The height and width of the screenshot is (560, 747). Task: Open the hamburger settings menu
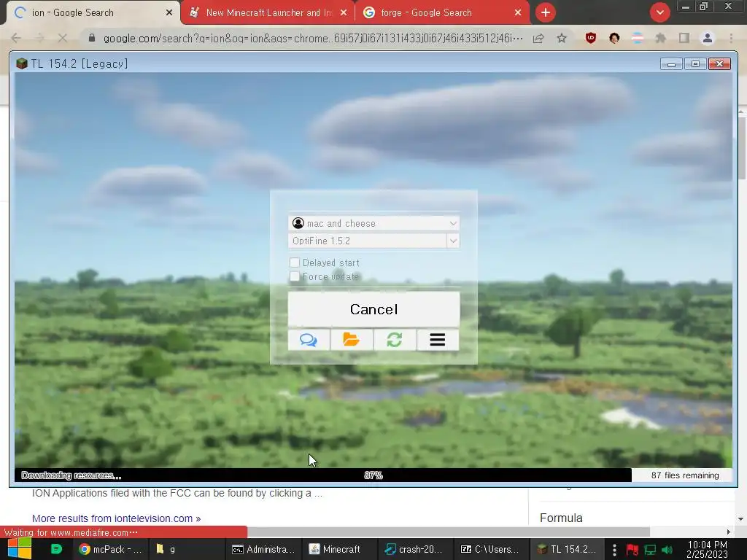coord(438,340)
